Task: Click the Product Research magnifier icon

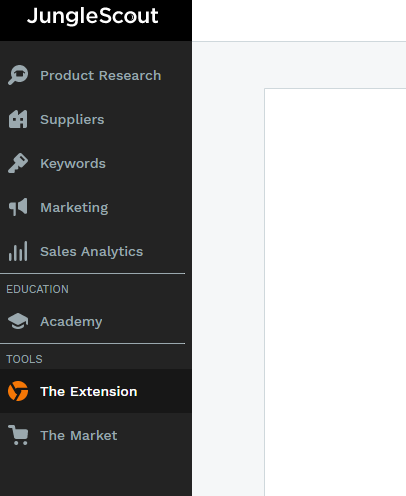Action: click(18, 75)
